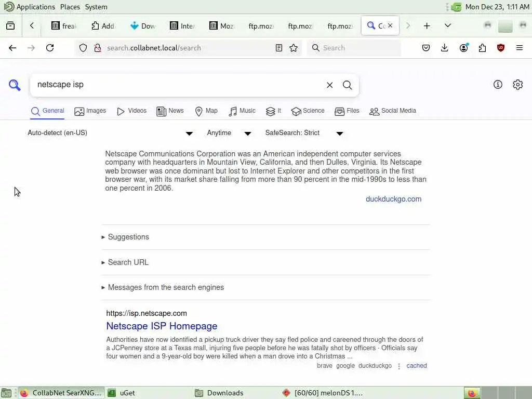Screen dimensions: 532x399
Task: Open Firefox hamburger menu
Action: pyautogui.click(x=520, y=48)
